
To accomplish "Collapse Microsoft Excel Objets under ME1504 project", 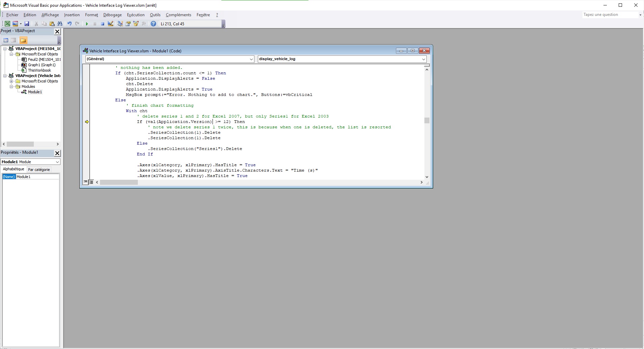I will click(11, 54).
